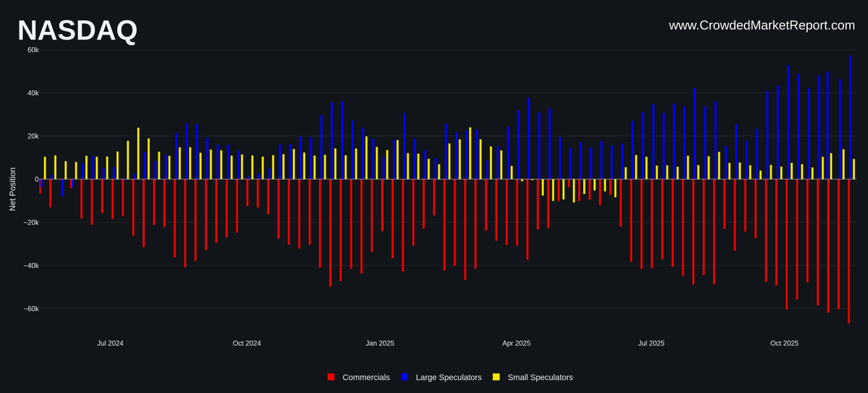Screen dimensions: 868x393
Task: Click the red Commercials legend swatch
Action: [331, 377]
